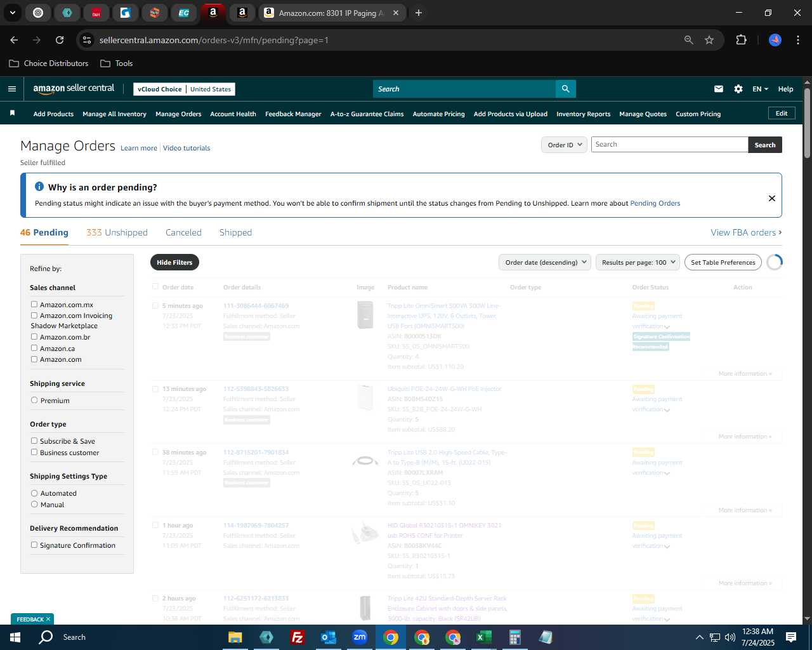The width and height of the screenshot is (812, 650).
Task: Open the Order ID search type dropdown
Action: [564, 145]
